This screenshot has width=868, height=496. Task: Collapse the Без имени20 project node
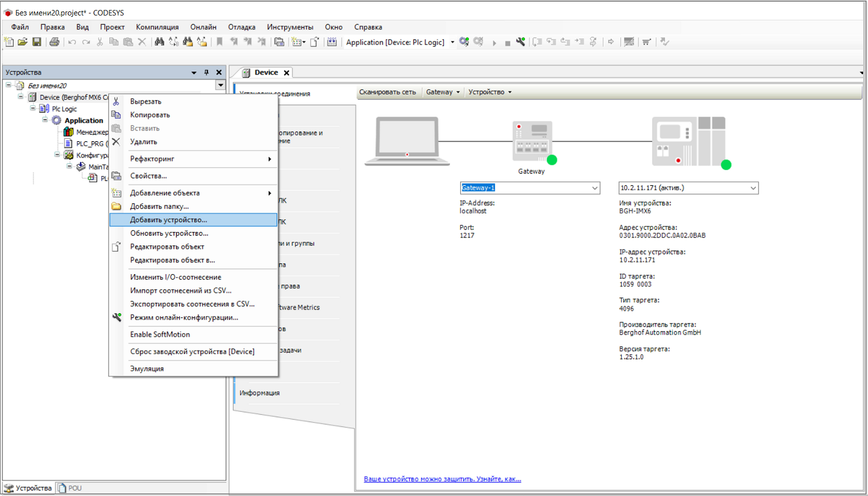click(x=8, y=85)
